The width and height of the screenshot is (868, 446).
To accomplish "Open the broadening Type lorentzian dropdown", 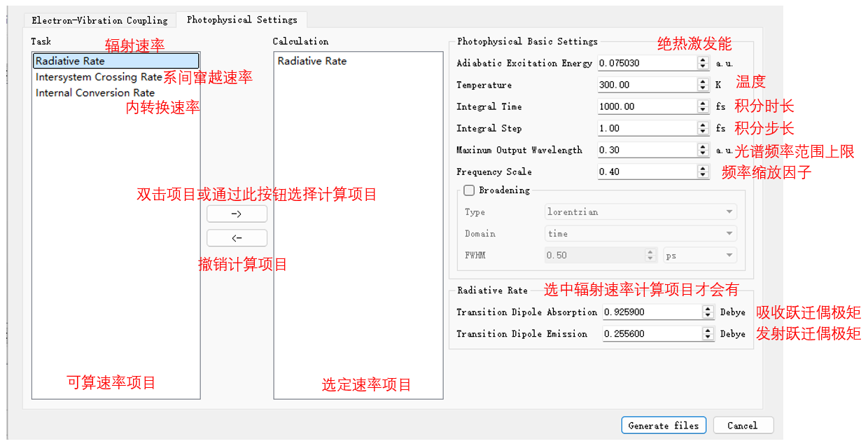I will click(x=640, y=212).
